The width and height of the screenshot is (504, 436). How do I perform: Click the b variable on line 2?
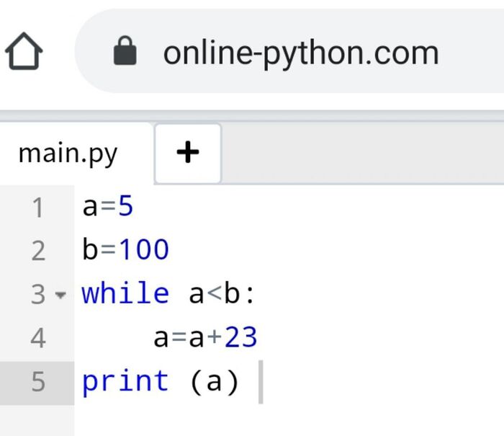pos(90,250)
